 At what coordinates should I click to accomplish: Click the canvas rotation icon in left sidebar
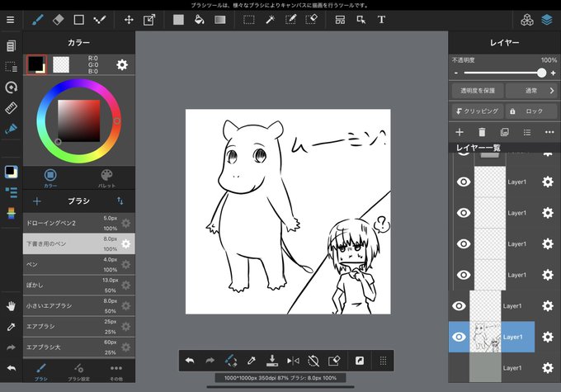11,87
